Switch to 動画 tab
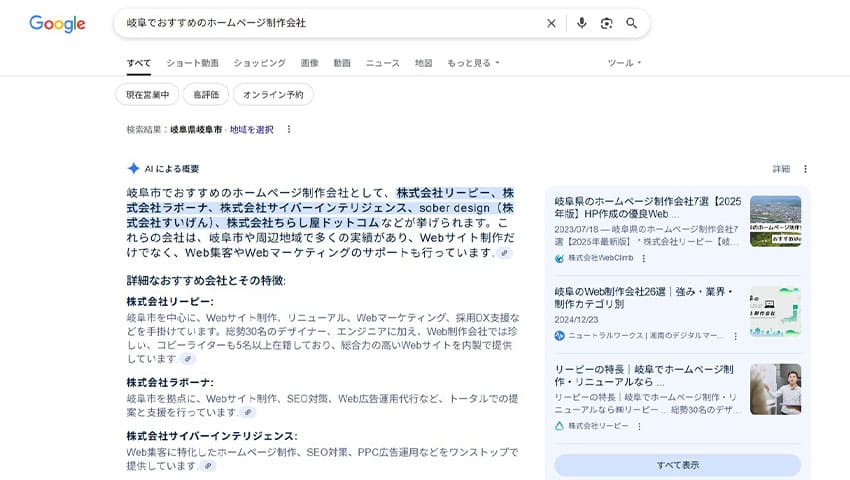This screenshot has height=480, width=850. [x=342, y=63]
